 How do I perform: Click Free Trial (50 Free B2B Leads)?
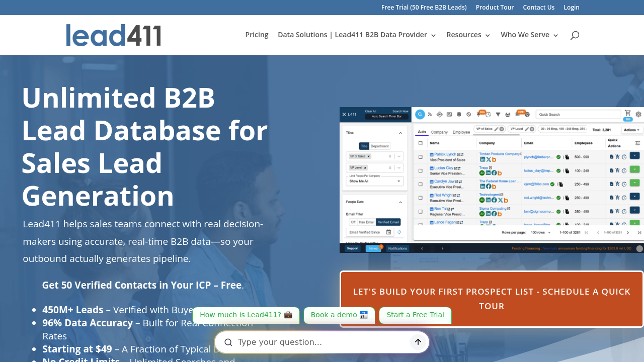pyautogui.click(x=424, y=7)
